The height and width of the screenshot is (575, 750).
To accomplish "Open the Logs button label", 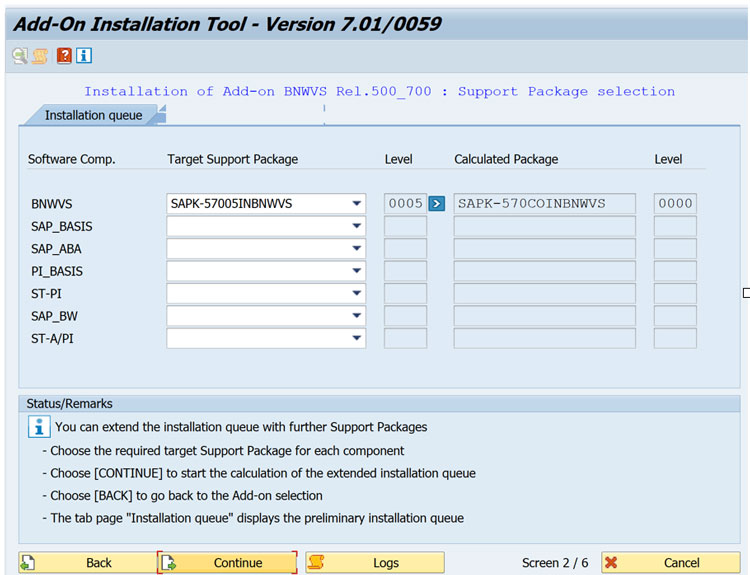I will click(x=386, y=563).
